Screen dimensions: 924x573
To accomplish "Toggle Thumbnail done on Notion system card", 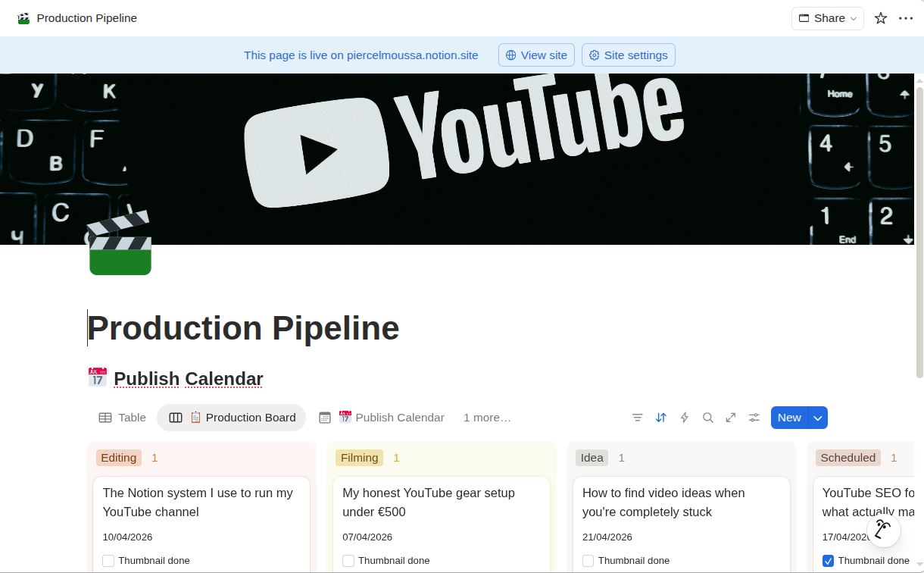I will click(x=108, y=561).
